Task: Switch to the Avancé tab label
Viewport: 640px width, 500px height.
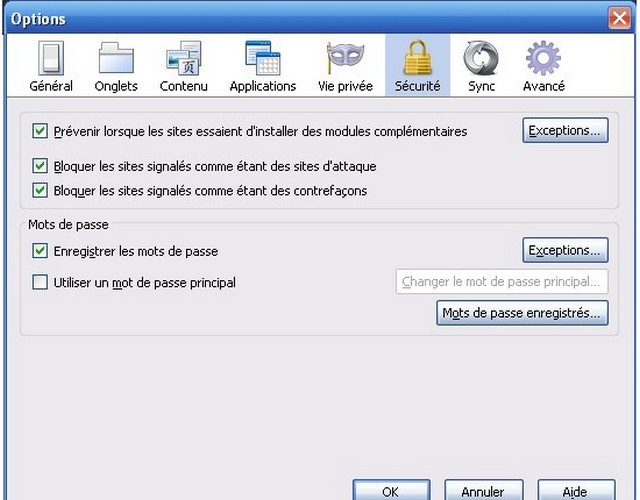Action: [x=544, y=86]
